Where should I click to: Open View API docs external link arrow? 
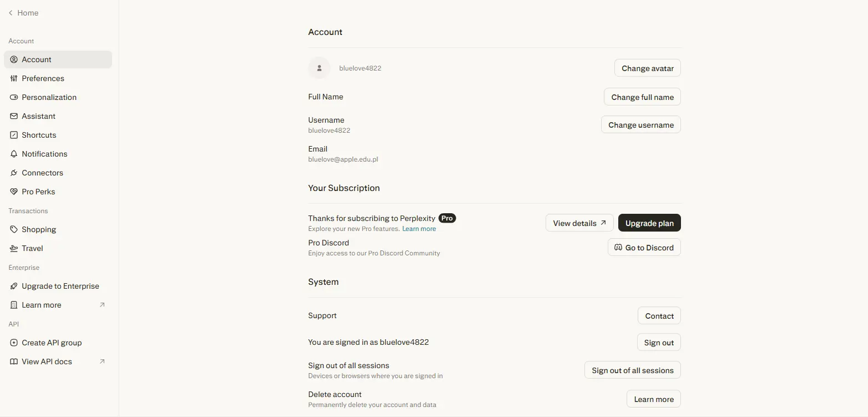point(102,361)
